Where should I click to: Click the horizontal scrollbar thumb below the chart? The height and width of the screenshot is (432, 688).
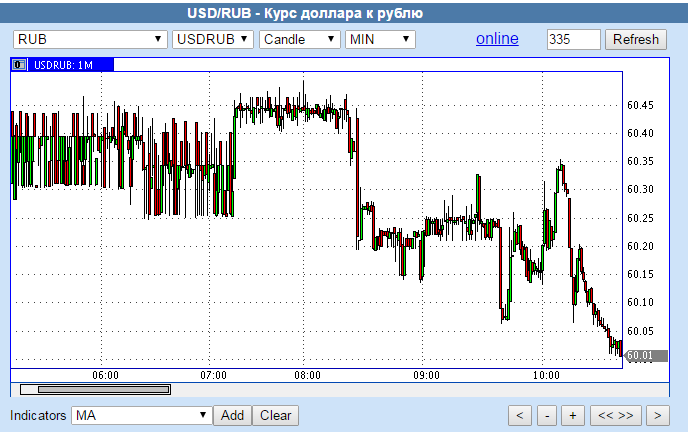click(x=95, y=389)
